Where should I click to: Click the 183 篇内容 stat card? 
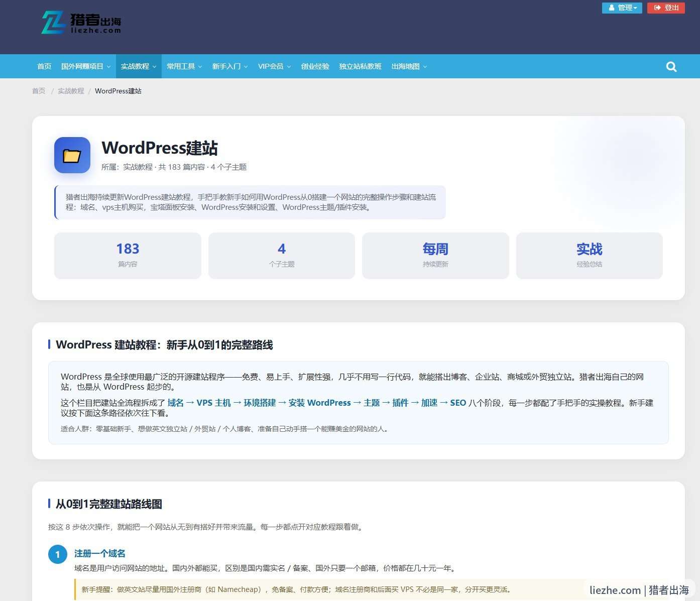tap(128, 256)
